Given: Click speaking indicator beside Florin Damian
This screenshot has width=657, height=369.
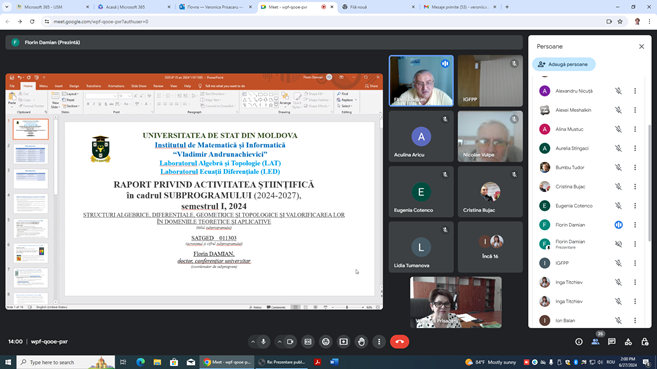Looking at the screenshot, I should (x=618, y=225).
